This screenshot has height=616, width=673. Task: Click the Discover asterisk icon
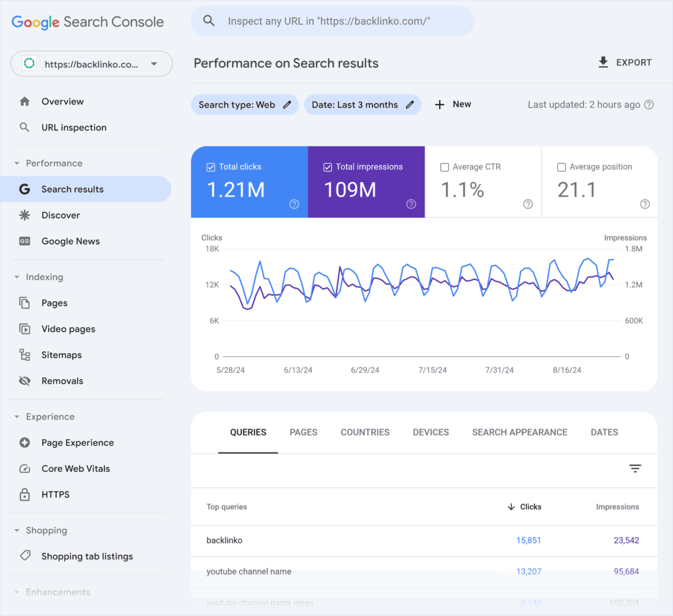[x=25, y=216]
